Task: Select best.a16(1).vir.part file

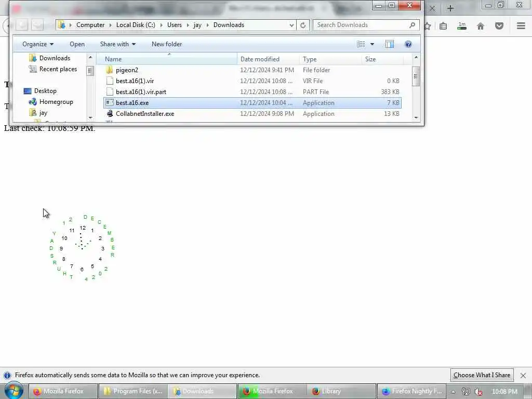Action: (141, 91)
